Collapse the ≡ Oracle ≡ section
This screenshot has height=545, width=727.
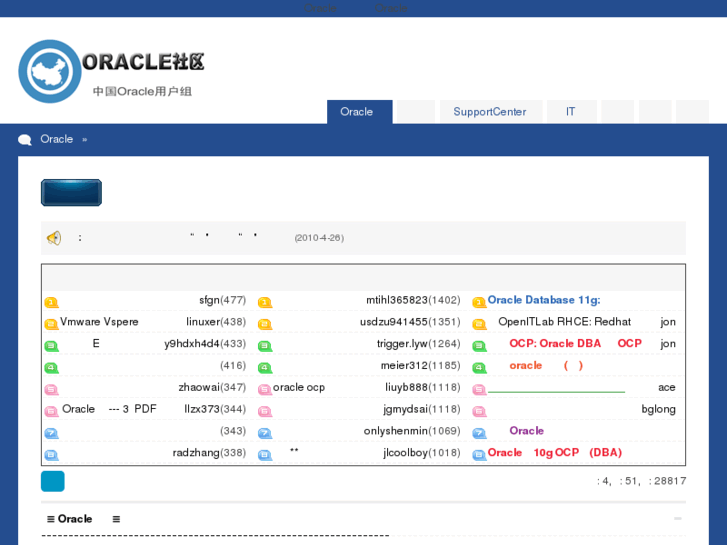(x=678, y=519)
